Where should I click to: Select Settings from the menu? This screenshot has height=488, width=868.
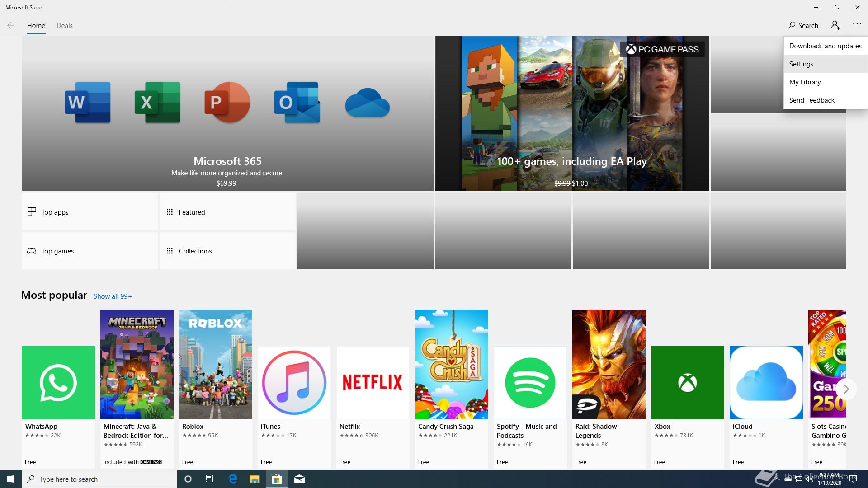click(x=826, y=64)
